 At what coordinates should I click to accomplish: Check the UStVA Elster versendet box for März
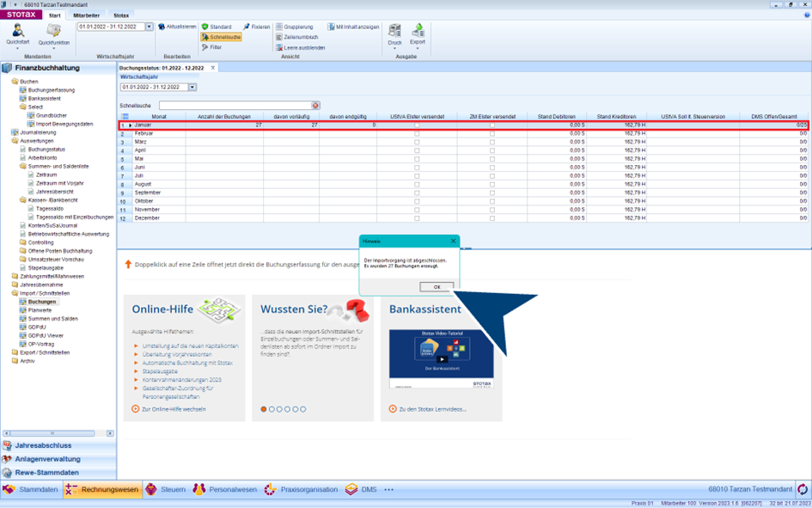417,142
